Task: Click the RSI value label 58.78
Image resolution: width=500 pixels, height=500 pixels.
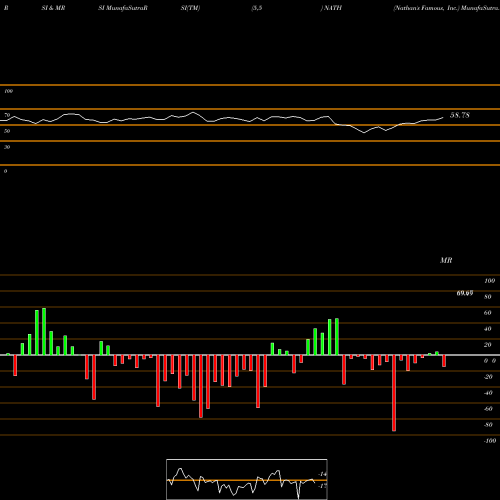Action: 460,115
